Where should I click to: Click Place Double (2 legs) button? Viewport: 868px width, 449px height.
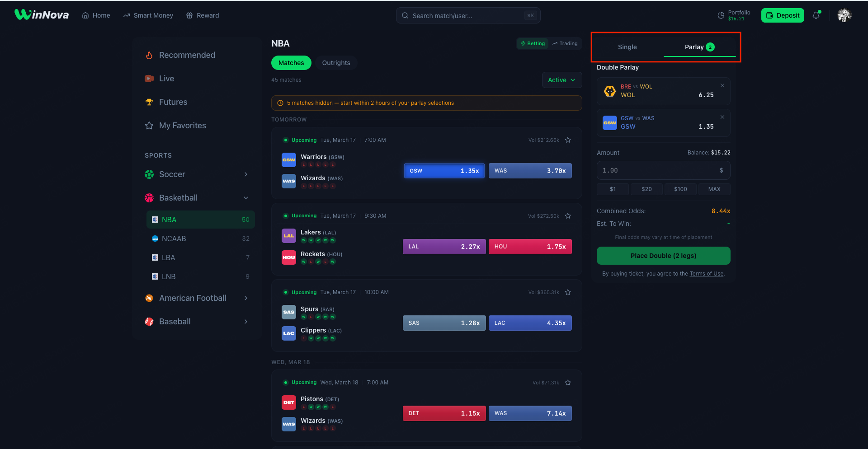(663, 256)
